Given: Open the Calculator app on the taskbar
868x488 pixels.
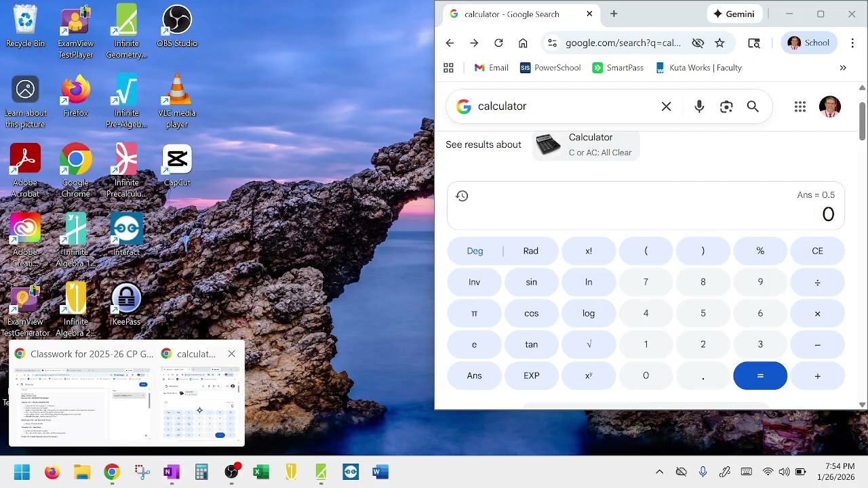Looking at the screenshot, I should (x=201, y=472).
